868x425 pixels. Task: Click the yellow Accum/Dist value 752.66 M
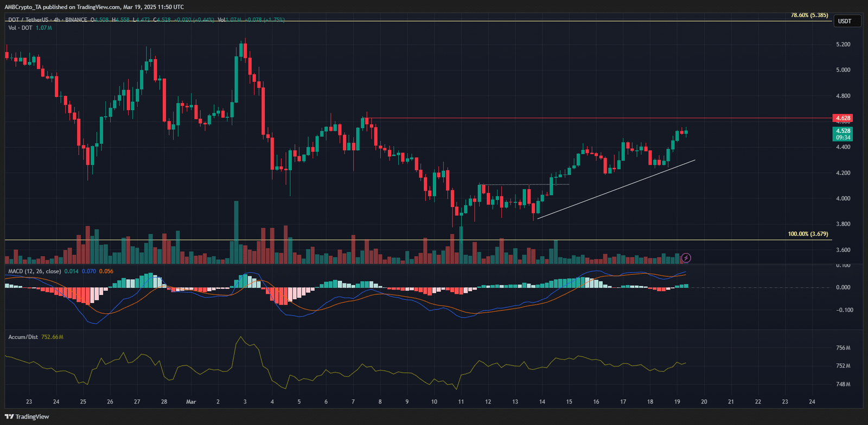52,337
